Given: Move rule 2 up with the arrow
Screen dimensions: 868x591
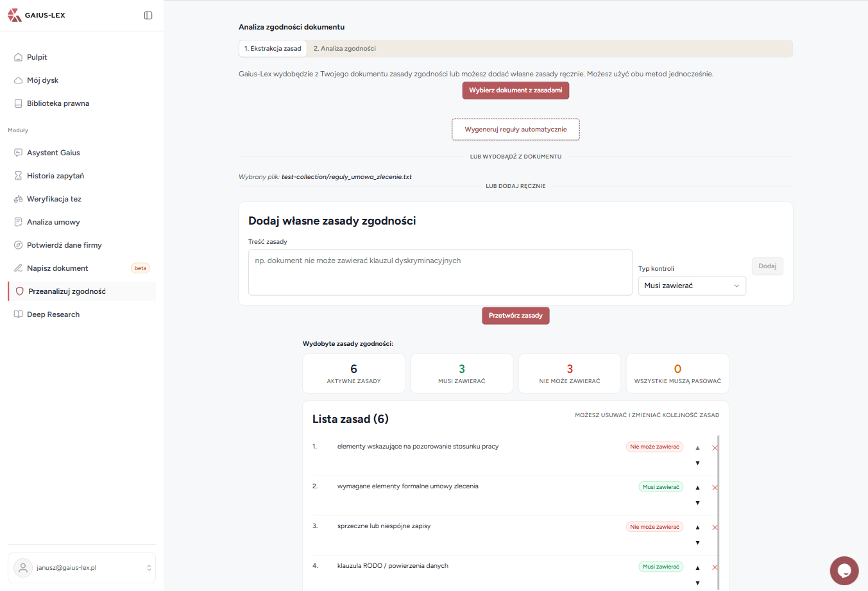Looking at the screenshot, I should click(x=697, y=488).
